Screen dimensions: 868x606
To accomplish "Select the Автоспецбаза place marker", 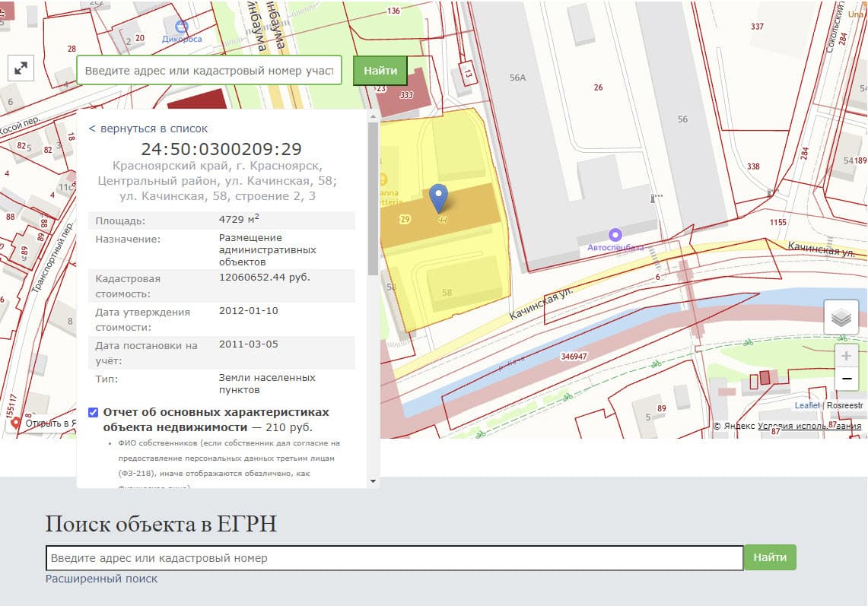I will point(615,235).
